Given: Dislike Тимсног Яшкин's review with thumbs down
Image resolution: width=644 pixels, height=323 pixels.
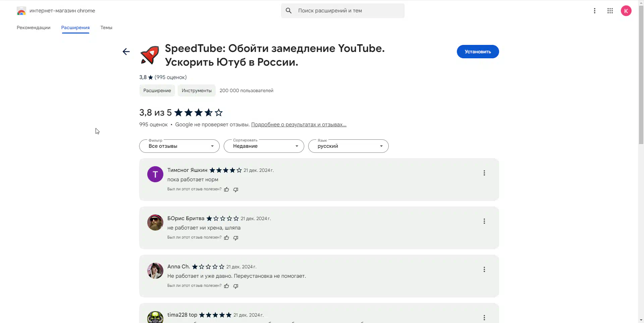Looking at the screenshot, I should (x=236, y=189).
